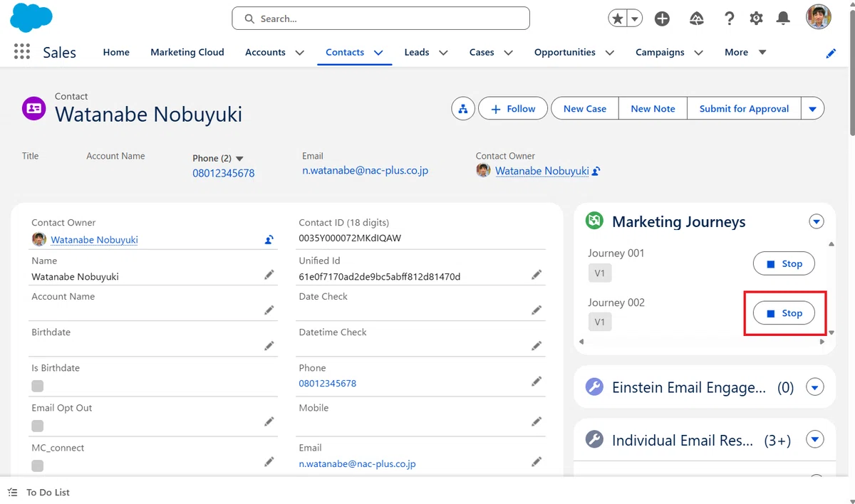Viewport: 855px width, 504px height.
Task: Edit the details Email field pencil
Action: tap(537, 461)
